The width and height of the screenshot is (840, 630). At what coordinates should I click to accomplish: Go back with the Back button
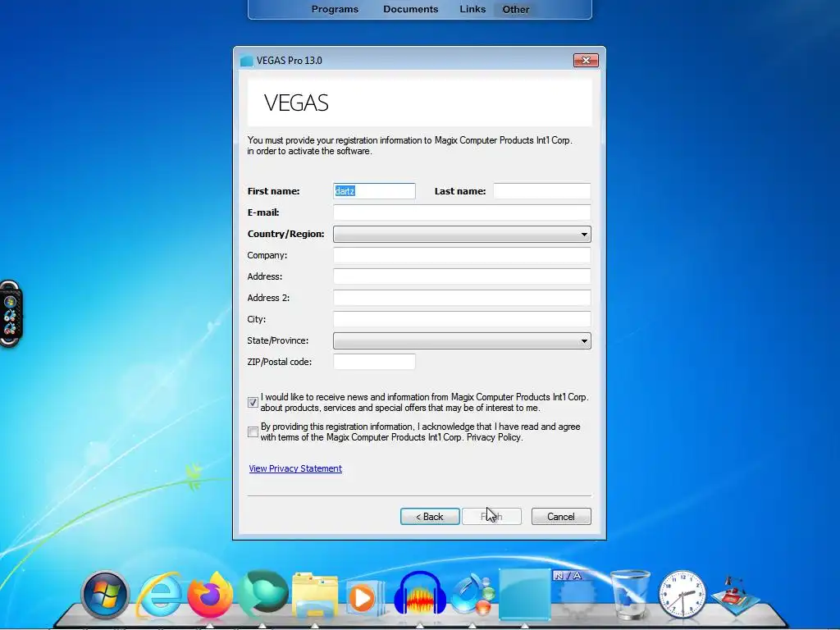click(x=430, y=517)
